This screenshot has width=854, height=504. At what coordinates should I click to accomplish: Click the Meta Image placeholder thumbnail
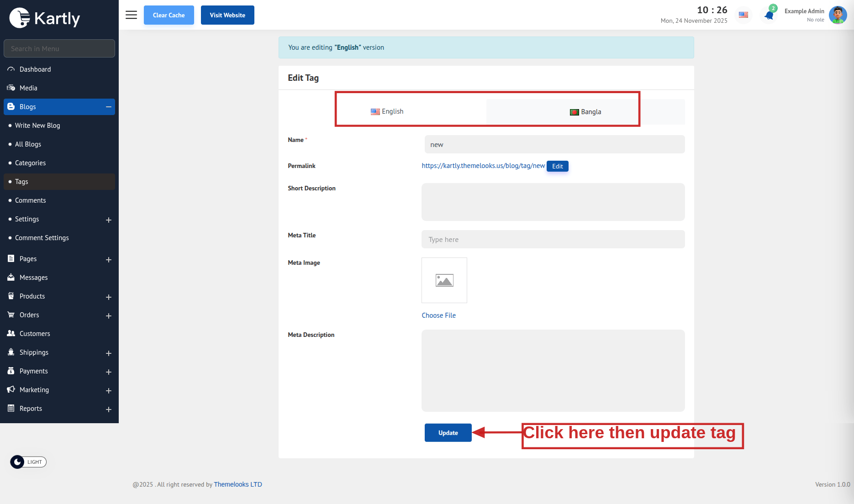(444, 280)
